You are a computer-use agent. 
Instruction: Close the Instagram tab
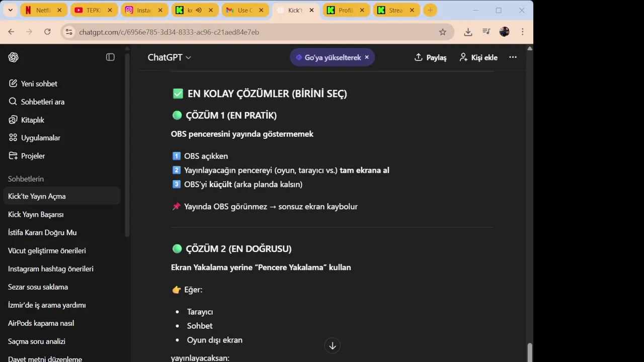click(x=160, y=10)
